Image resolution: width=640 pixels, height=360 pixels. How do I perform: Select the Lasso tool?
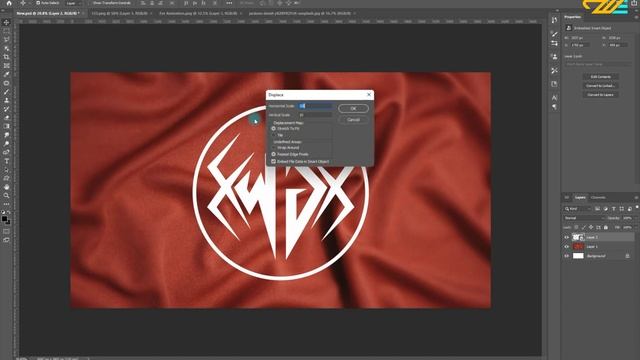tap(6, 40)
